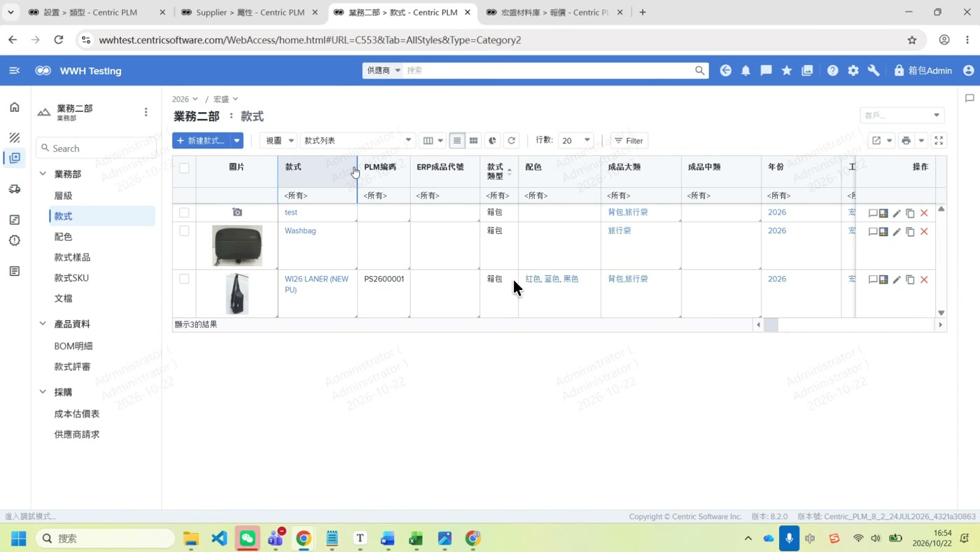Switch to the list row view

(x=457, y=141)
